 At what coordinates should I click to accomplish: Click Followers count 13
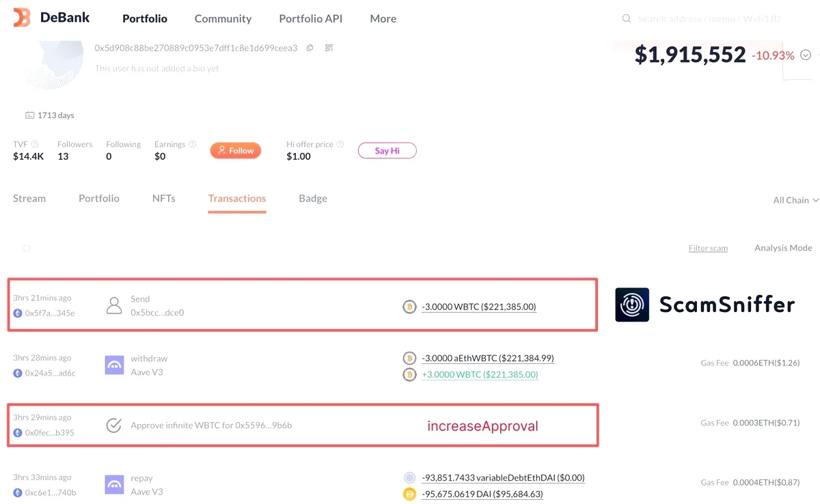point(63,156)
